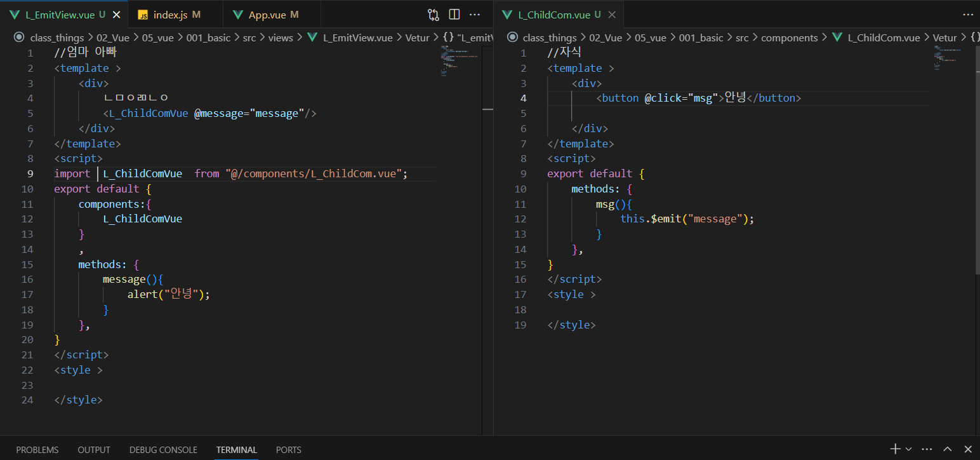Click 'this.$emit("message");' in right editor

tap(687, 219)
